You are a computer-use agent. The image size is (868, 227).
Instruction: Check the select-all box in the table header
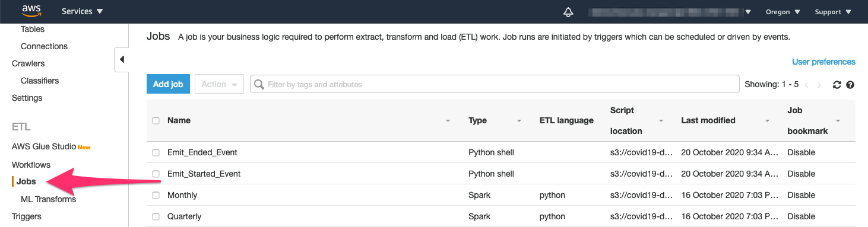pos(156,120)
